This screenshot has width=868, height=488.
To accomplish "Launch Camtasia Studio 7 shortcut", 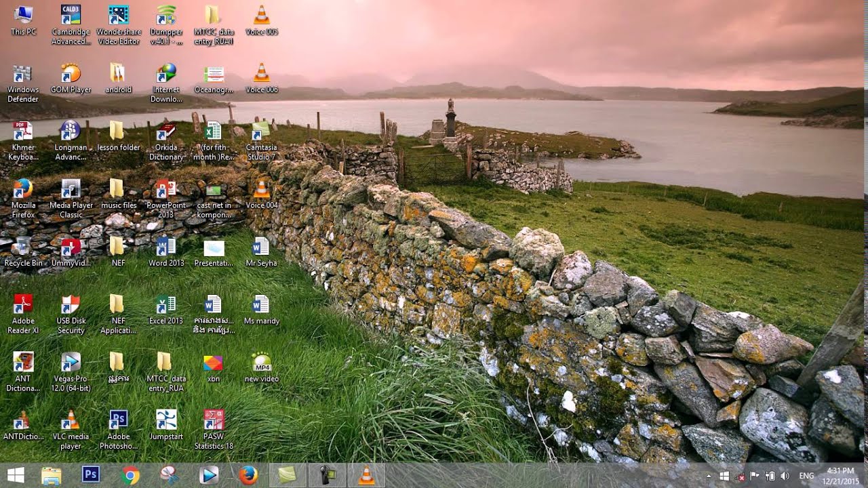I will 261,141.
